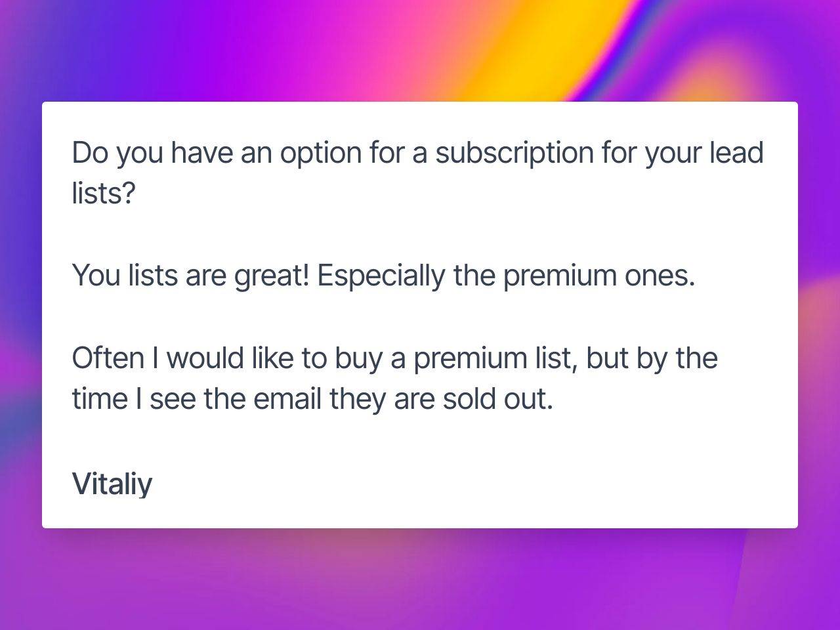Click the phrase 'Especially the premium ones.'
Viewport: 840px width, 630px height.
point(506,276)
